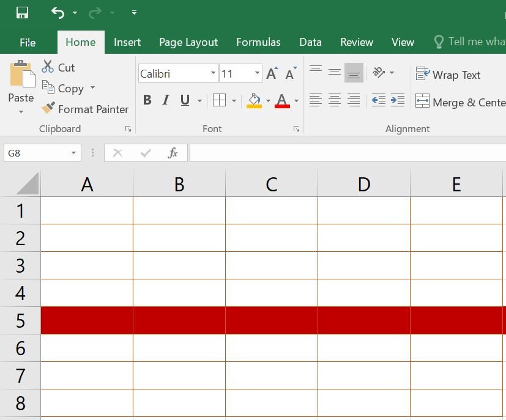506x420 pixels.
Task: Click Increase Font Size icon
Action: 272,73
